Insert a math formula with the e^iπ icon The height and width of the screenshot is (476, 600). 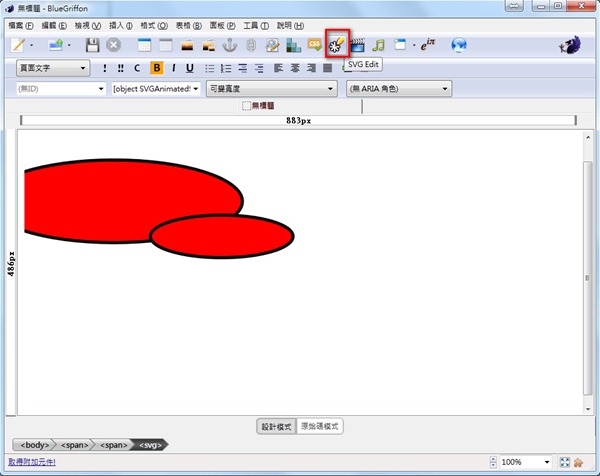427,44
